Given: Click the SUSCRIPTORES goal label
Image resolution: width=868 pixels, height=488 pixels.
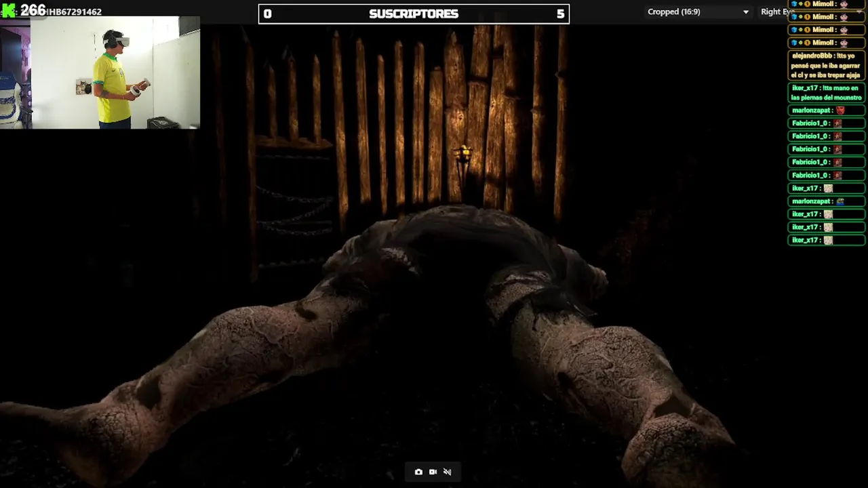Looking at the screenshot, I should [414, 14].
